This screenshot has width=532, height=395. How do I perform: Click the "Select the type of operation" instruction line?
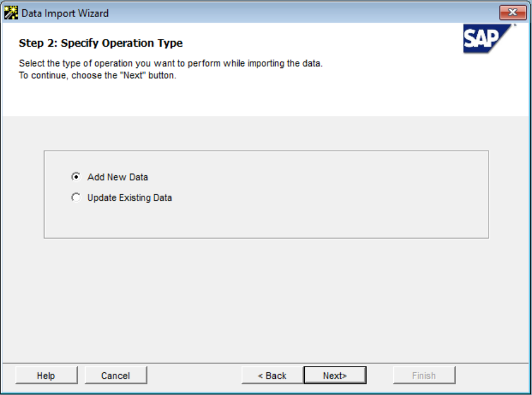(x=171, y=63)
